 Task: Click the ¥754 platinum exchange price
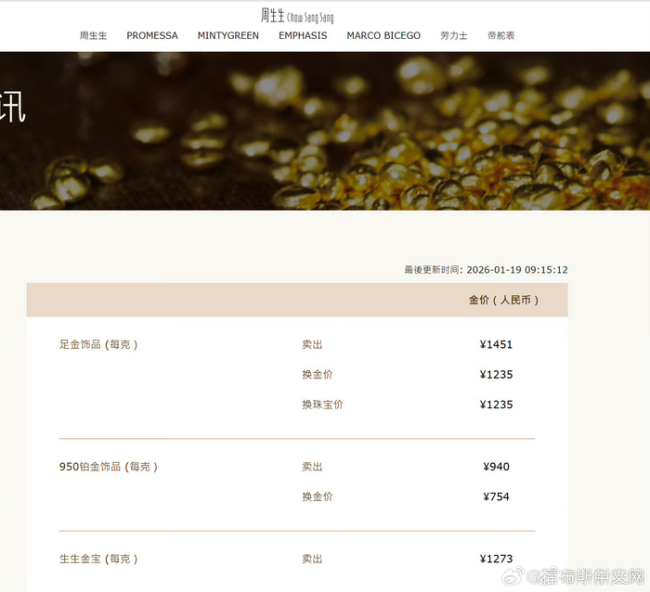[496, 497]
